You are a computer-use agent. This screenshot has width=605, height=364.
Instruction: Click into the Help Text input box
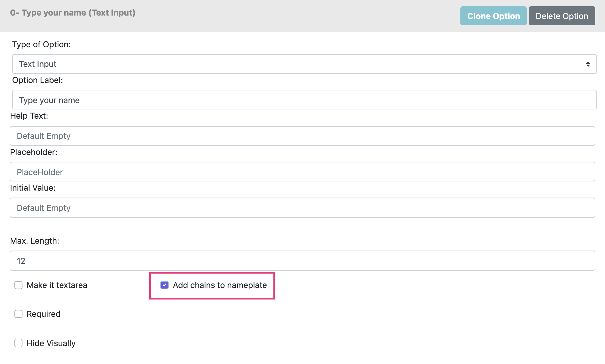pos(302,136)
